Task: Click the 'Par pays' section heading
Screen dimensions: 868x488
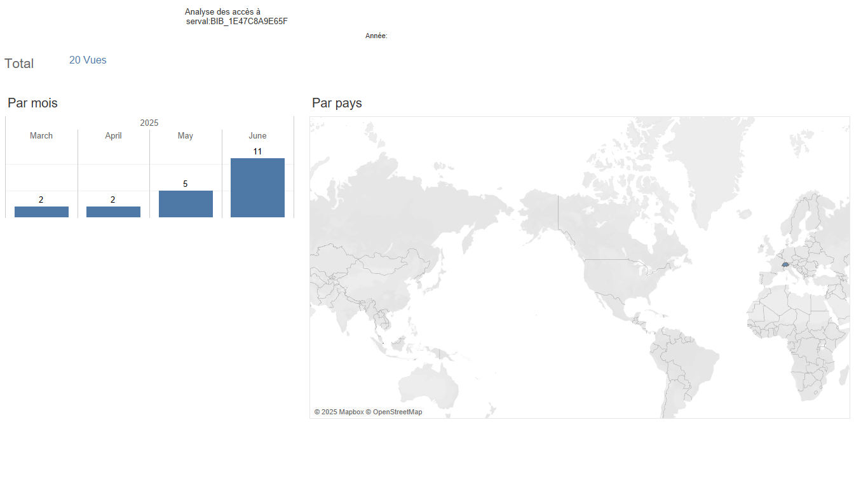Action: [x=337, y=103]
